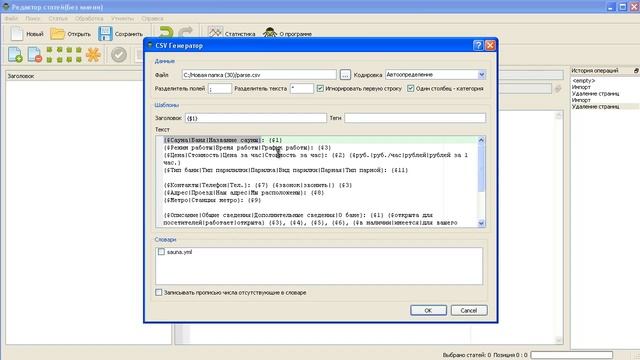The height and width of the screenshot is (360, 640).
Task: Click the green squares grid toolbar icon
Action: click(x=64, y=55)
